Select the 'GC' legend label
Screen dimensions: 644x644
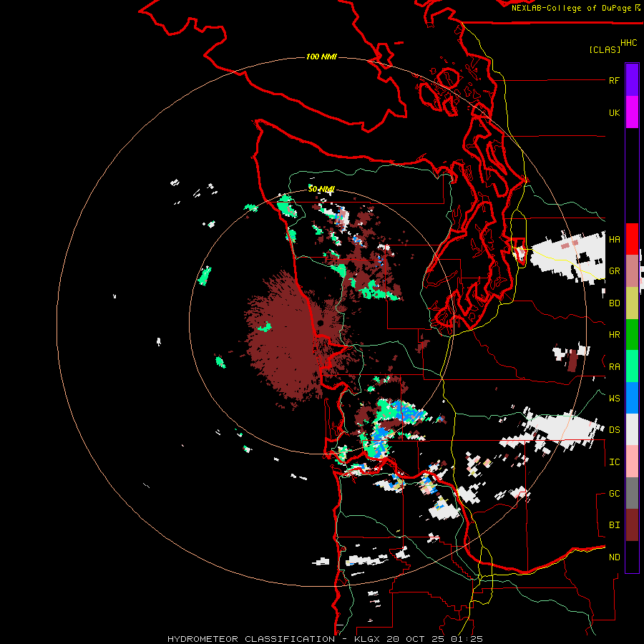point(614,494)
